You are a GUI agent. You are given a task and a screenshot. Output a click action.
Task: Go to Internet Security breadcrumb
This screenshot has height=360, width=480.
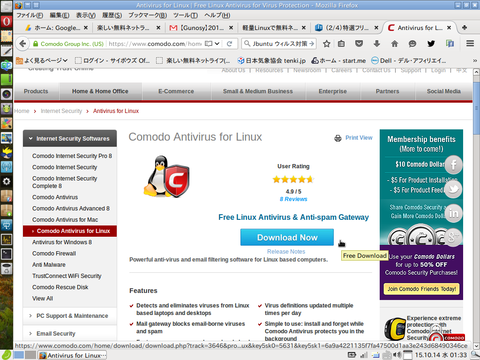(x=61, y=111)
